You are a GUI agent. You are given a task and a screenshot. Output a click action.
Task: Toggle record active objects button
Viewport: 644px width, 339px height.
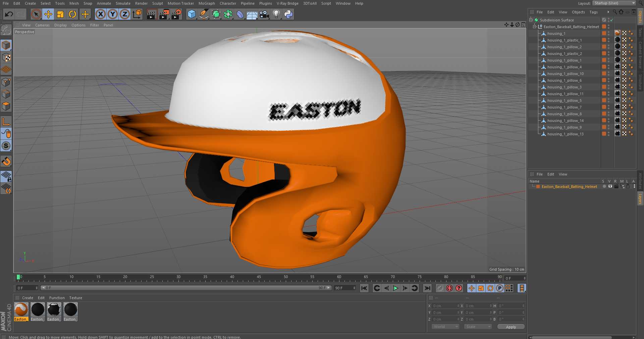click(x=440, y=288)
